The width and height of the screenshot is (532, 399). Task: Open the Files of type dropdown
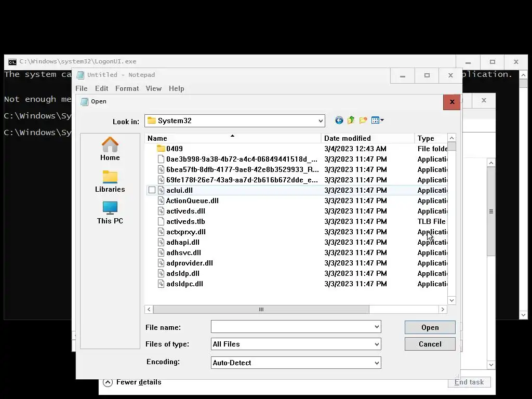point(377,344)
